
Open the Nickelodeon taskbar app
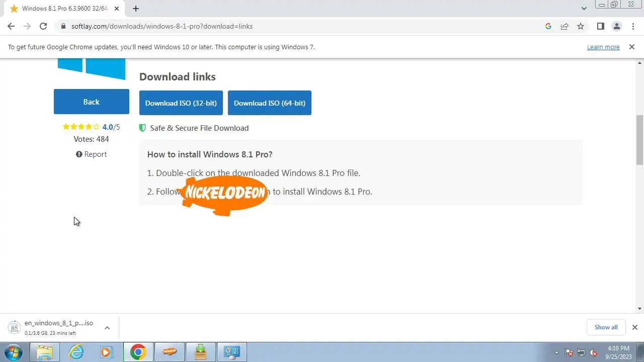click(170, 352)
